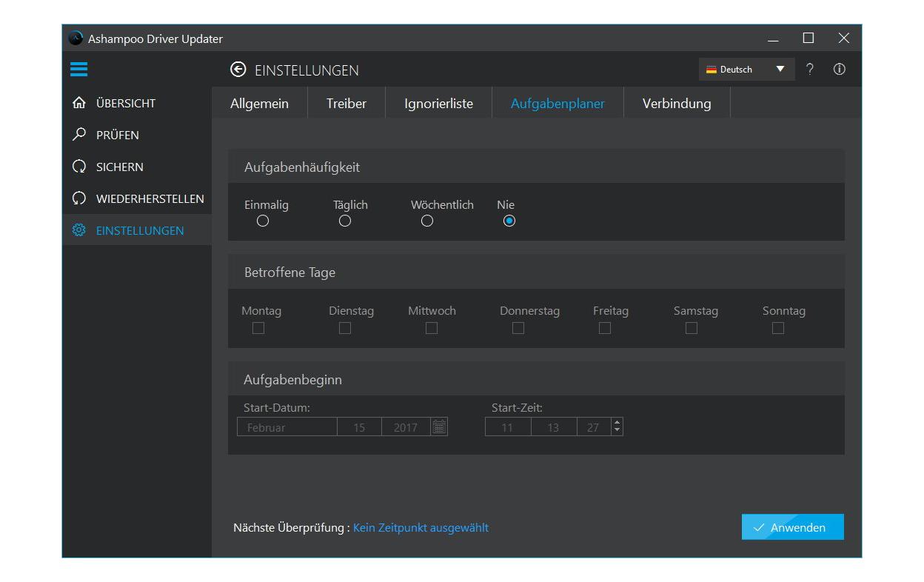924x582 pixels.
Task: Go to ÜBERSICHT home icon
Action: pos(79,103)
